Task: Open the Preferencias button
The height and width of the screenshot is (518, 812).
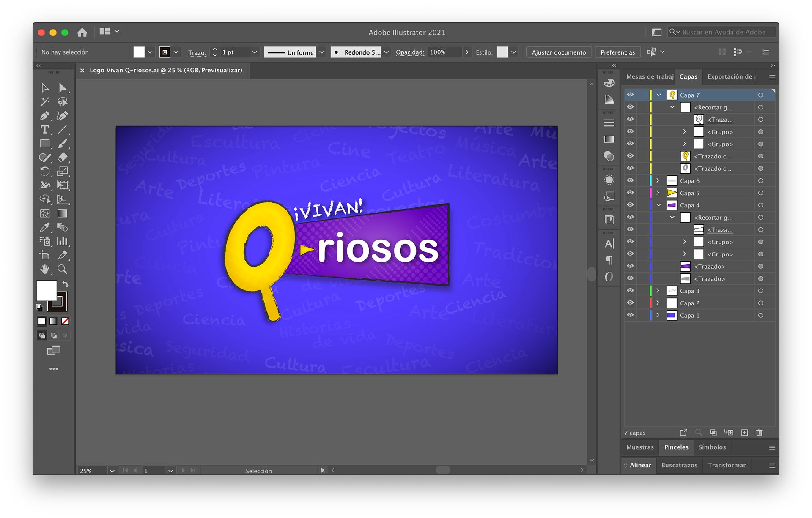Action: 617,52
